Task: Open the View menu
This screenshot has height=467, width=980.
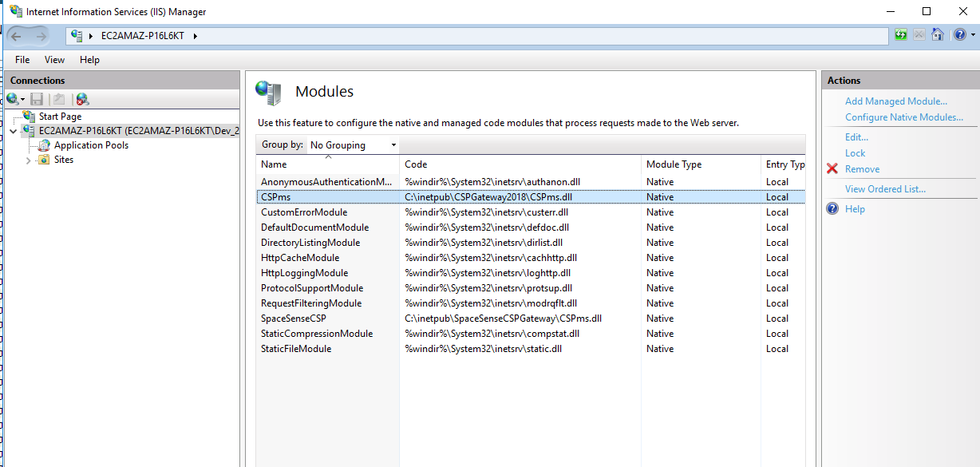Action: click(x=55, y=60)
